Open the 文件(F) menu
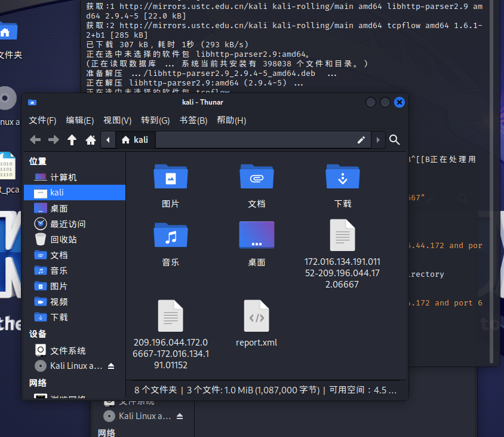This screenshot has width=504, height=437. tap(42, 120)
